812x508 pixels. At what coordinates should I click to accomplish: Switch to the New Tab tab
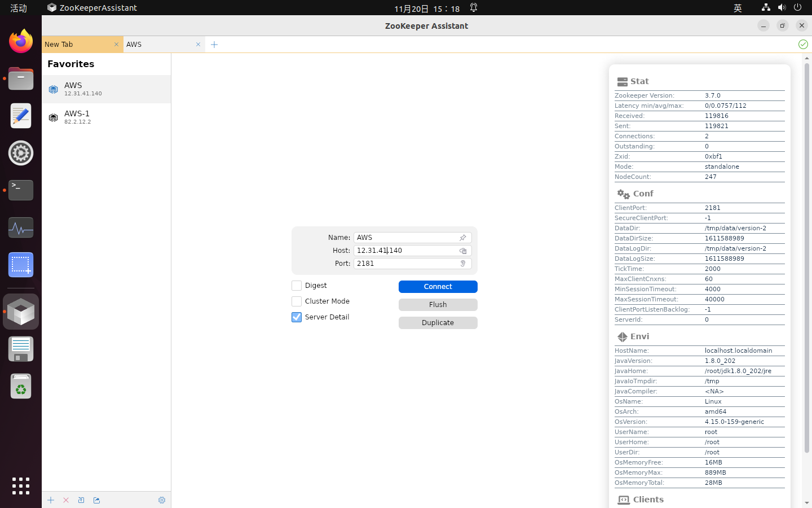click(82, 45)
